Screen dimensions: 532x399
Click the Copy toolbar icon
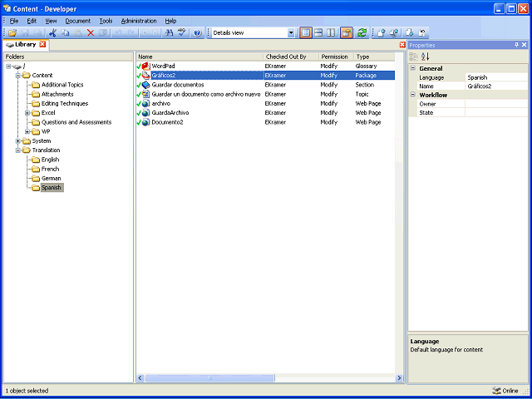(x=65, y=33)
